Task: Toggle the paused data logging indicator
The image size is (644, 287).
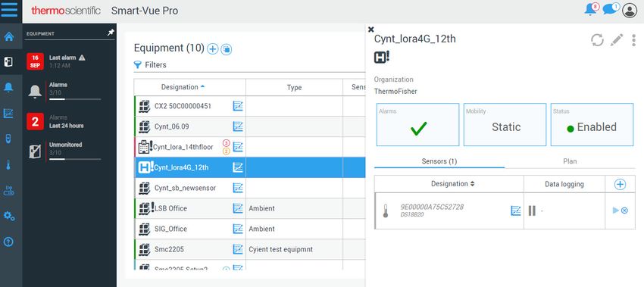Action: [532, 211]
